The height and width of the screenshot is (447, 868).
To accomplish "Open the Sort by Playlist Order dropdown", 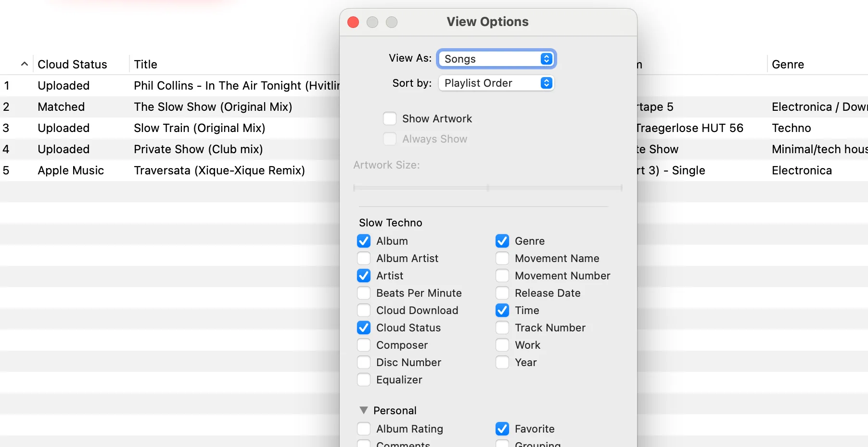I will [497, 83].
